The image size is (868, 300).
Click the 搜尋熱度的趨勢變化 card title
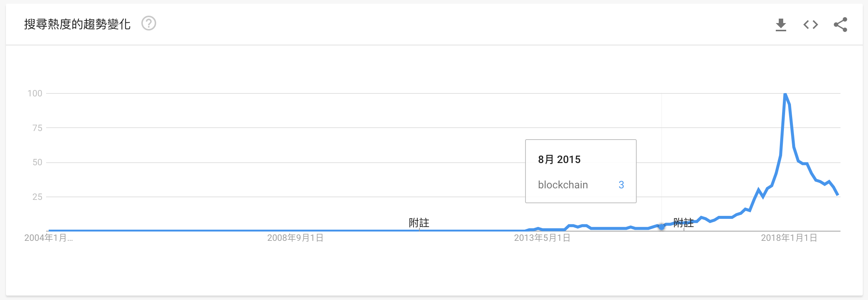pyautogui.click(x=77, y=24)
